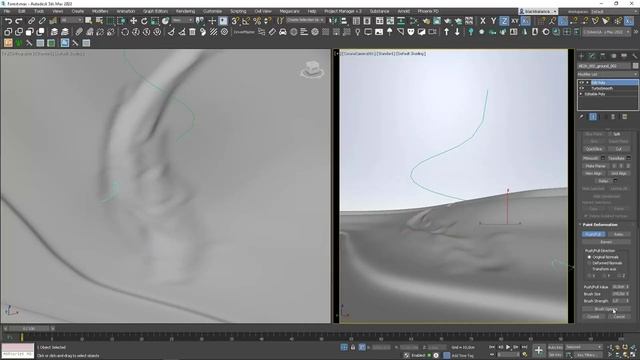Open the Selected key filter dropdown
This screenshot has height=360, width=640.
(x=584, y=347)
